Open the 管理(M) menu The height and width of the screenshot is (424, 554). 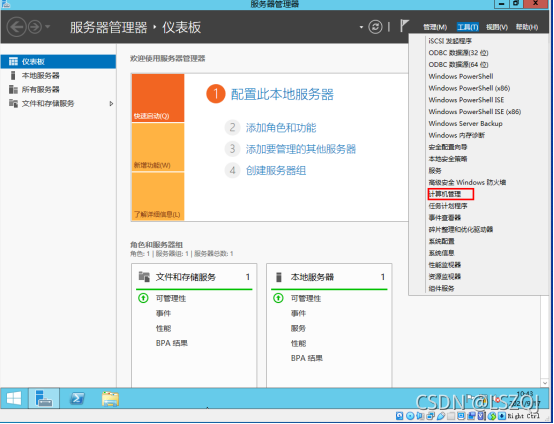[x=435, y=27]
